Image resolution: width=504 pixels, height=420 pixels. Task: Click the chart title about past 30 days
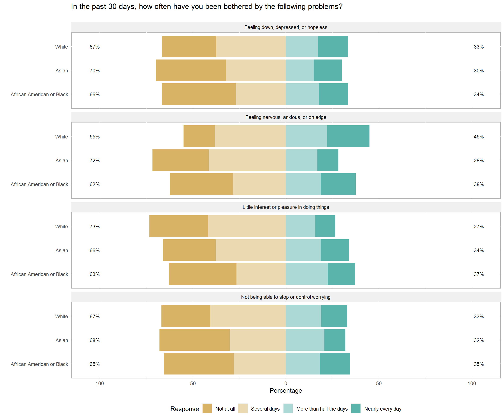(207, 7)
